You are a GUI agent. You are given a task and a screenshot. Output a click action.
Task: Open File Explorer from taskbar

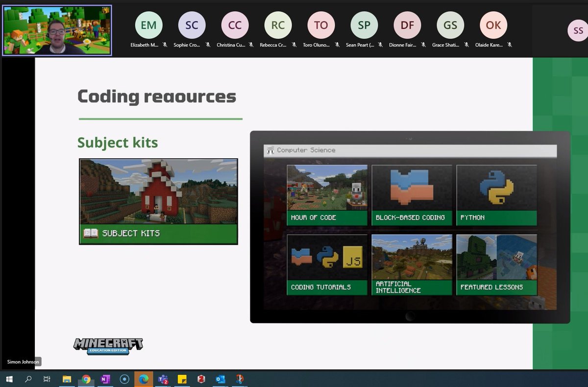pyautogui.click(x=67, y=379)
